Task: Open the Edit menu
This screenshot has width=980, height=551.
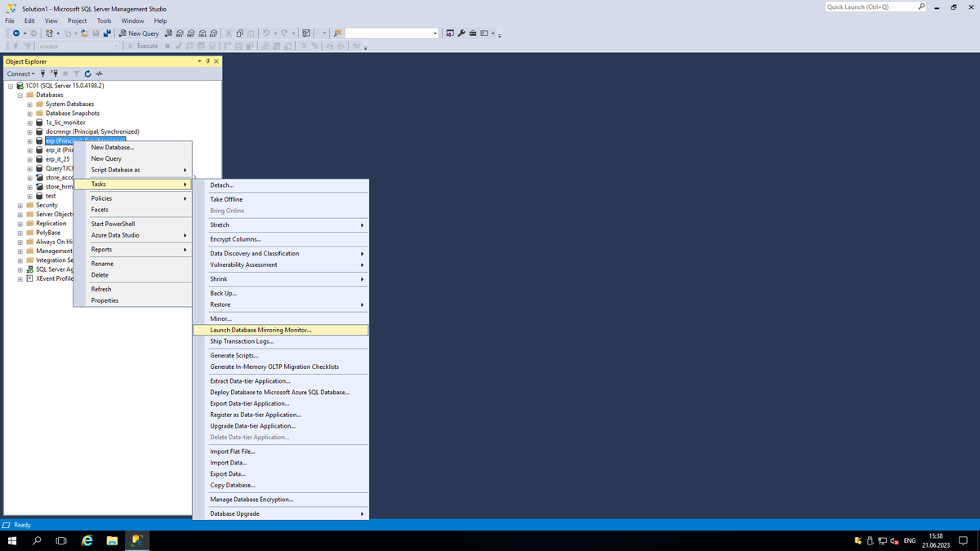Action: pyautogui.click(x=29, y=20)
